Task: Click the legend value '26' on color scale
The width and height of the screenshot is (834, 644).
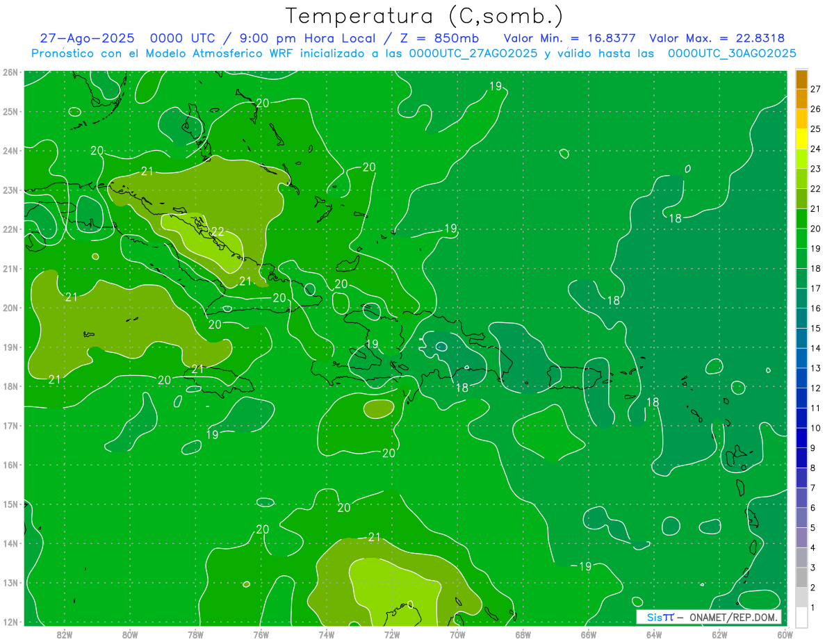Action: tap(815, 109)
